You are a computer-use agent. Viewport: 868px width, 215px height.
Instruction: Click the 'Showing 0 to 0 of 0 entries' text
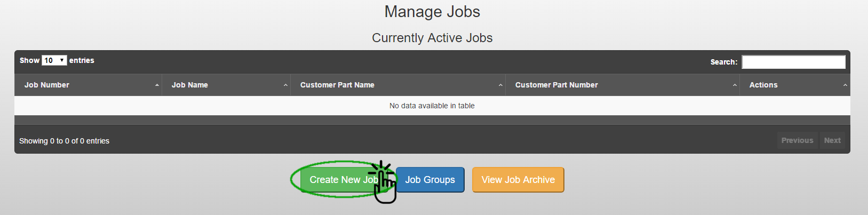point(64,141)
